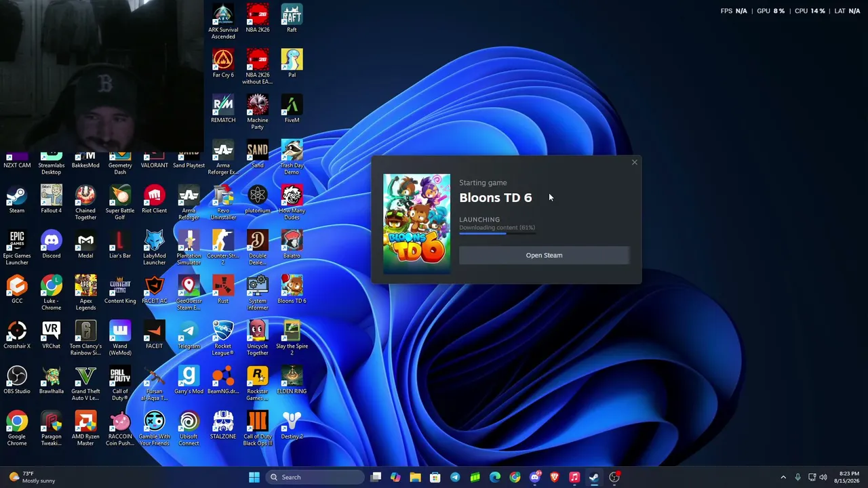Open the Steam desktop shortcut
This screenshot has height=488, width=868.
pyautogui.click(x=17, y=200)
